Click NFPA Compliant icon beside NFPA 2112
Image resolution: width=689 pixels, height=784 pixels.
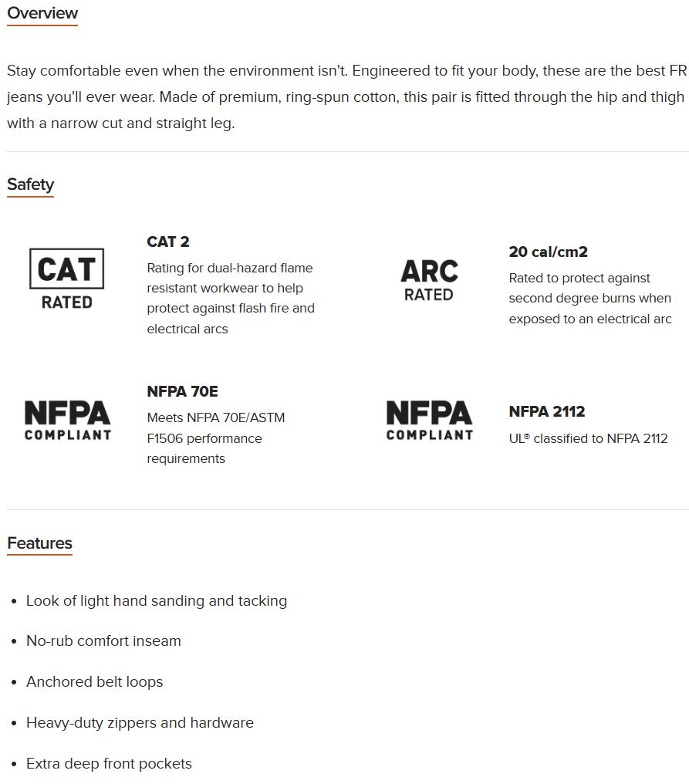(429, 421)
